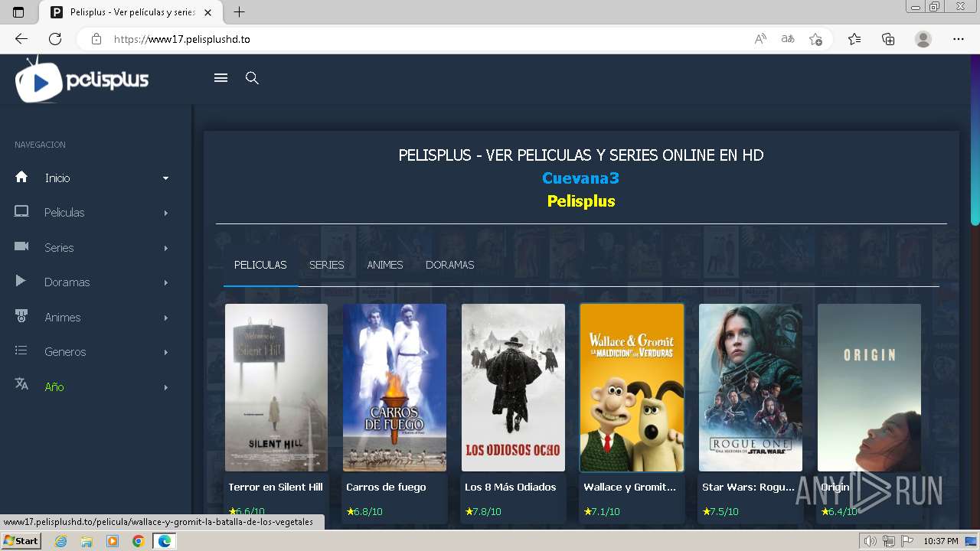
Task: Expand the Doramas submenu arrow
Action: coord(165,282)
